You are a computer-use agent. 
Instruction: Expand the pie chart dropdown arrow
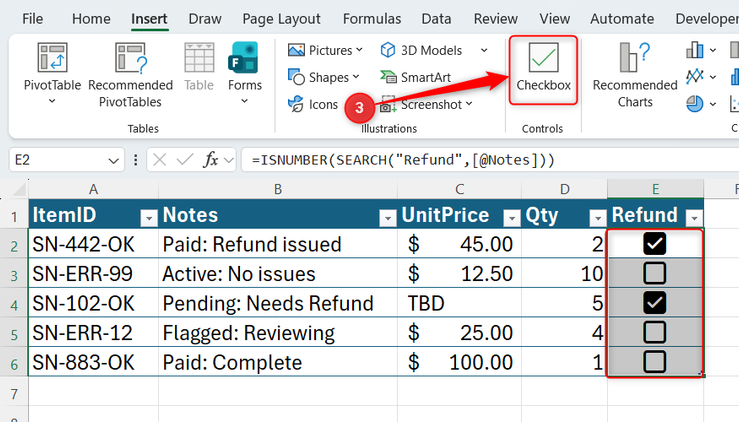[713, 104]
